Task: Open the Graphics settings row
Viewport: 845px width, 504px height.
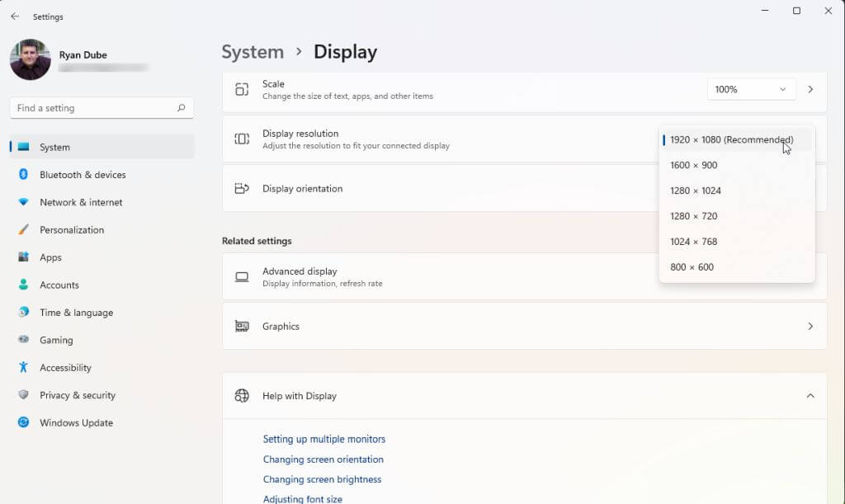Action: pos(524,327)
